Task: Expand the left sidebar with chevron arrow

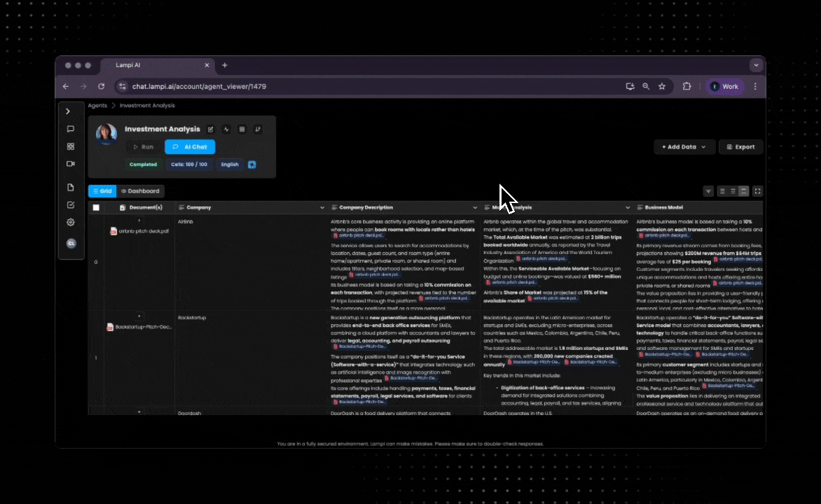Action: click(67, 111)
